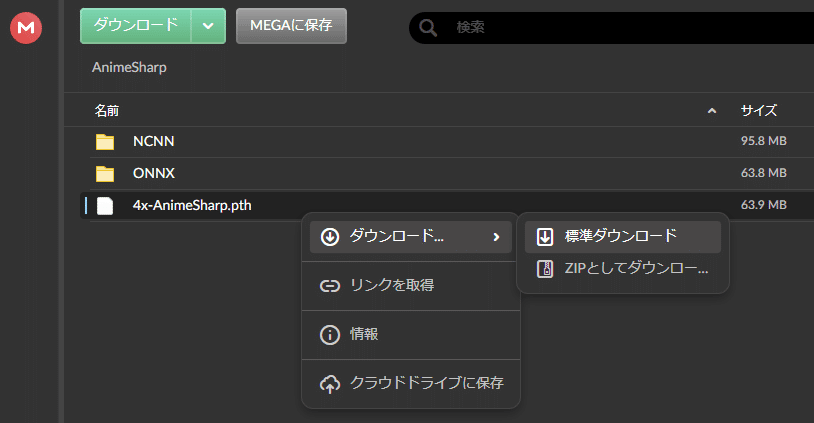Sort by the サイズ column header

(758, 111)
